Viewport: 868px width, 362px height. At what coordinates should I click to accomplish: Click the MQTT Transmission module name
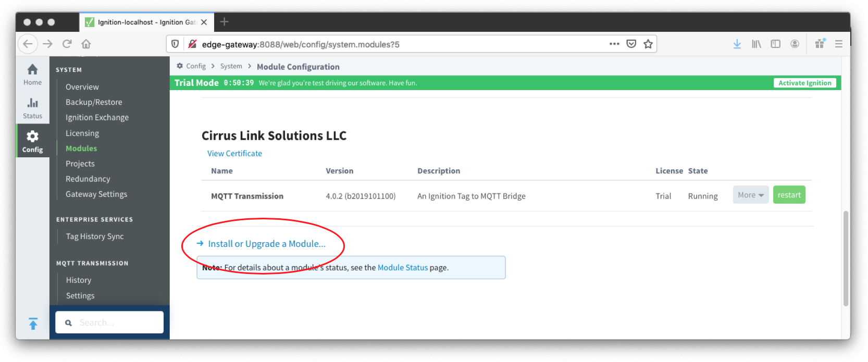(x=247, y=196)
